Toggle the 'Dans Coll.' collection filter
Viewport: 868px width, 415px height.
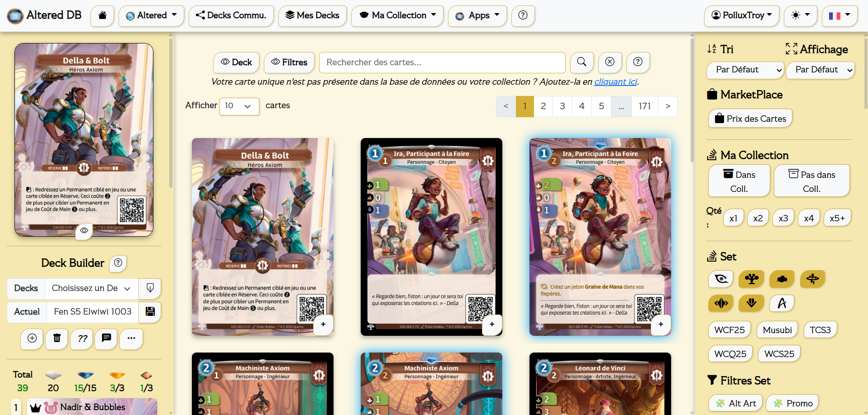739,181
